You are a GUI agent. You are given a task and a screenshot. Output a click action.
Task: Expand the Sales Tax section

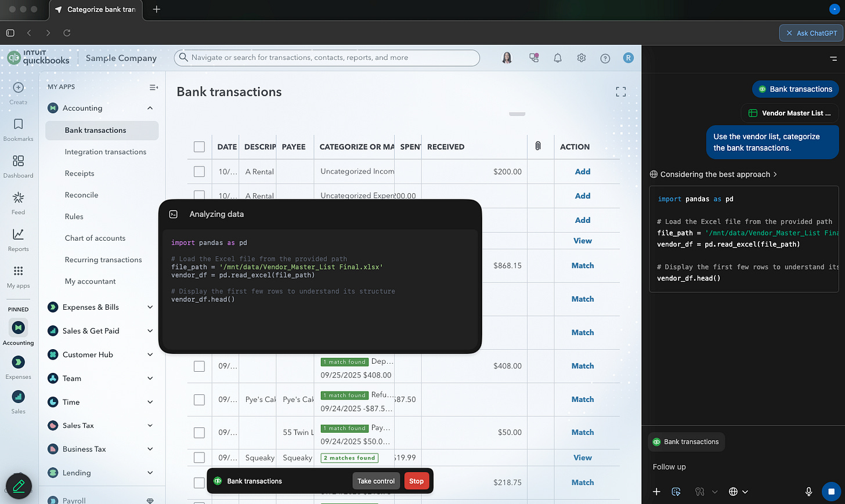coord(150,426)
